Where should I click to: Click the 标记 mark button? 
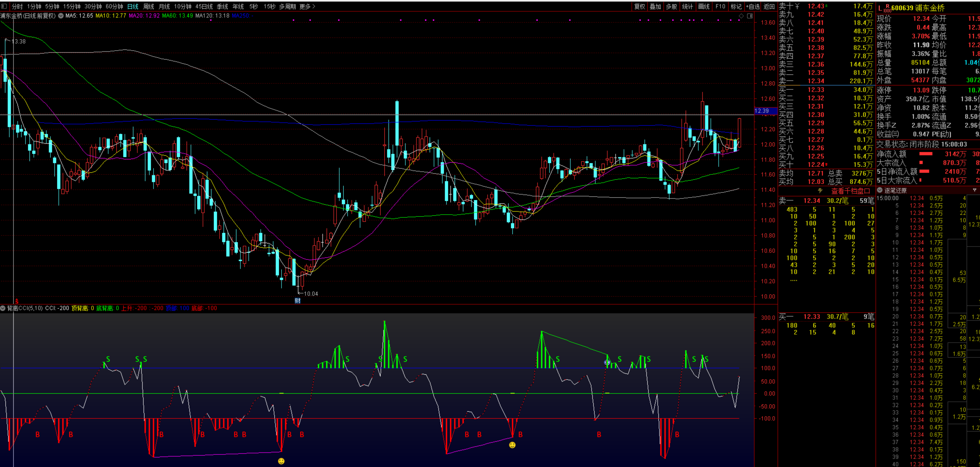[736, 6]
